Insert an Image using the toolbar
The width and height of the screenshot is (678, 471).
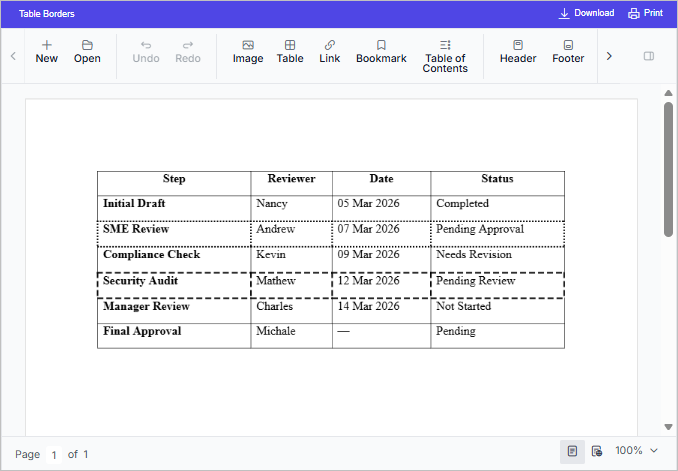(248, 52)
